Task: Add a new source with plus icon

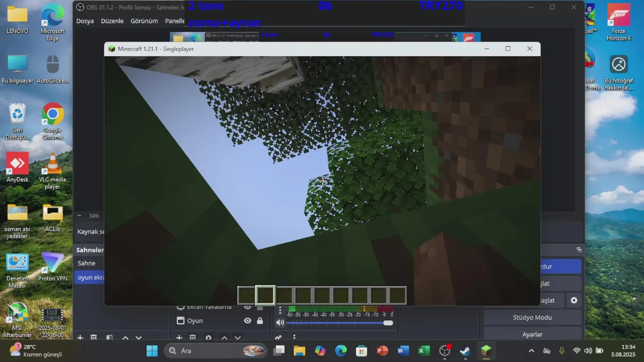Action: click(x=179, y=338)
